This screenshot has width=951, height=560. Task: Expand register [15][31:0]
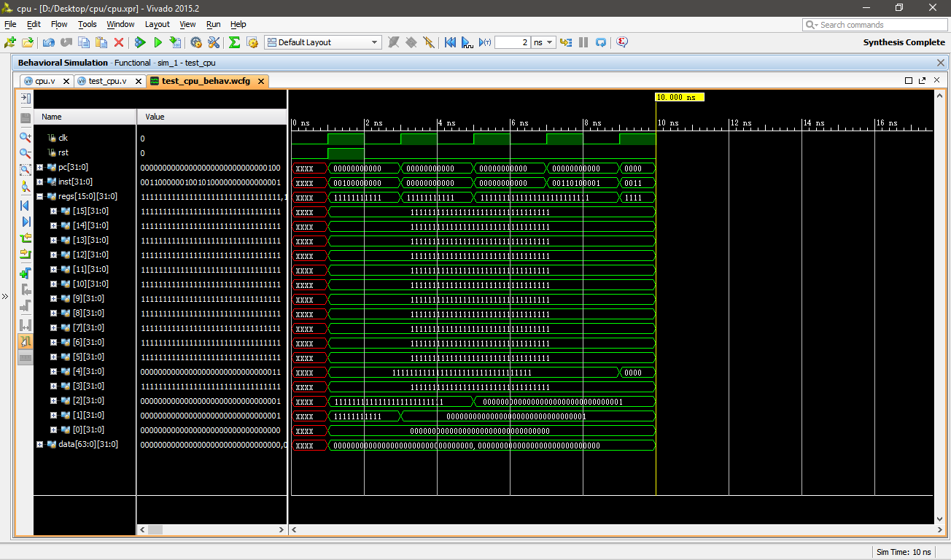(53, 211)
